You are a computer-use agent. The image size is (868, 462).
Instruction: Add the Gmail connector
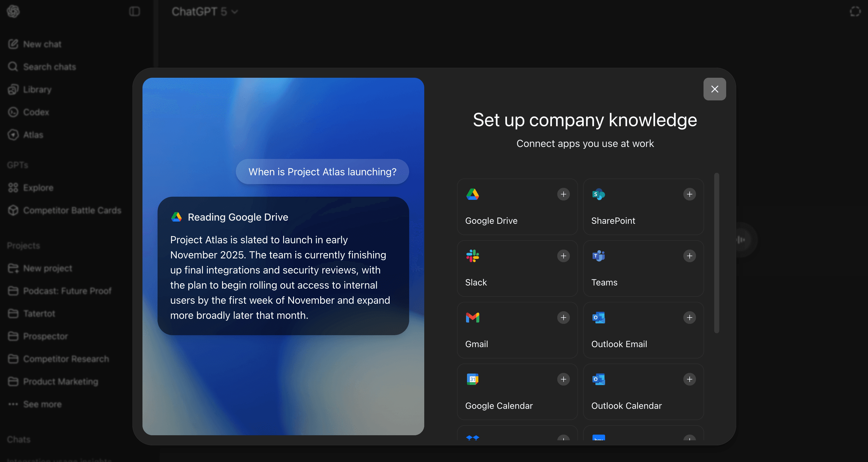point(563,318)
